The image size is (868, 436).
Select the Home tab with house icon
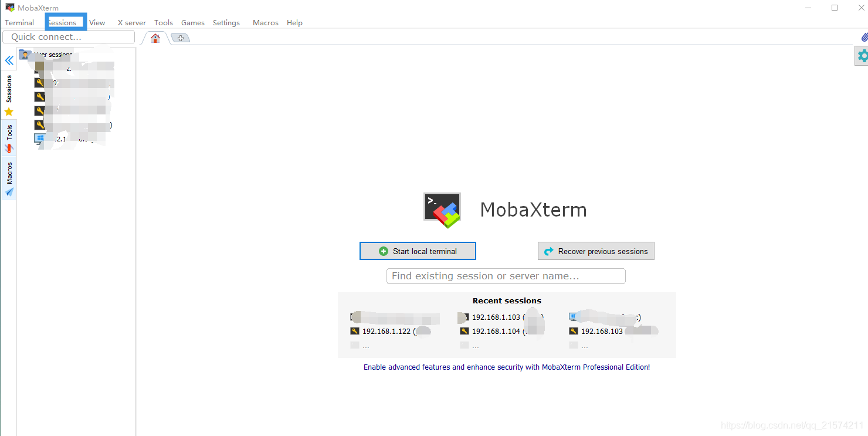coord(155,38)
